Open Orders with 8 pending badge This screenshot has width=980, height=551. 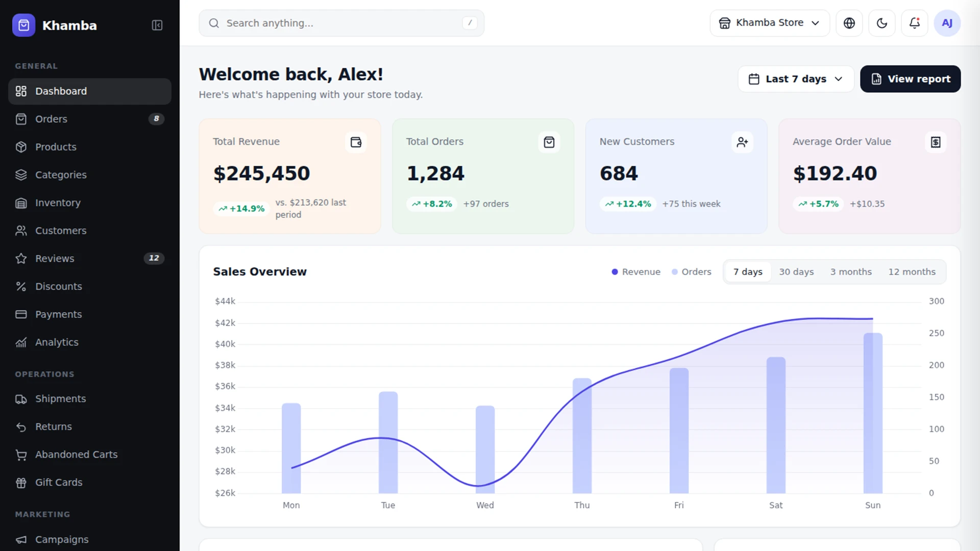pyautogui.click(x=90, y=119)
